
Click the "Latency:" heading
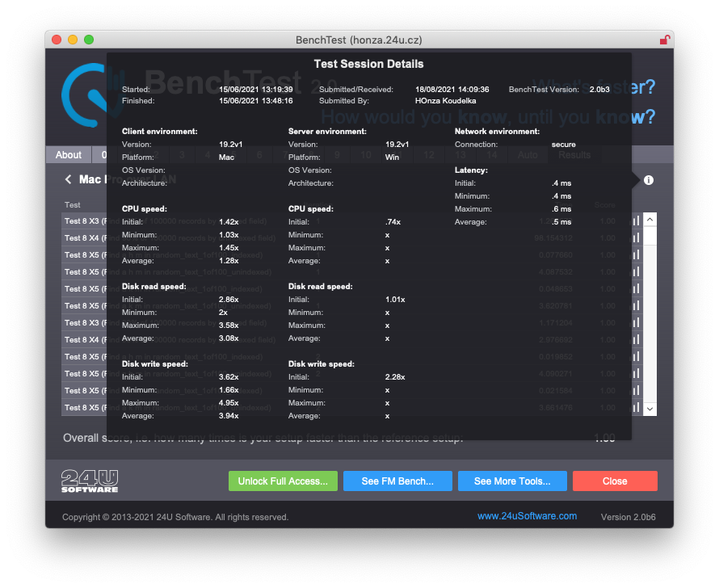[x=471, y=170]
